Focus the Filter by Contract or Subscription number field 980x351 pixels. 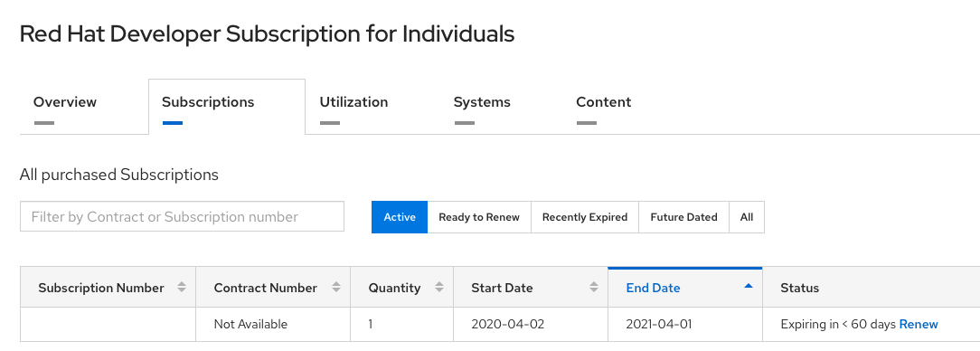(x=182, y=216)
